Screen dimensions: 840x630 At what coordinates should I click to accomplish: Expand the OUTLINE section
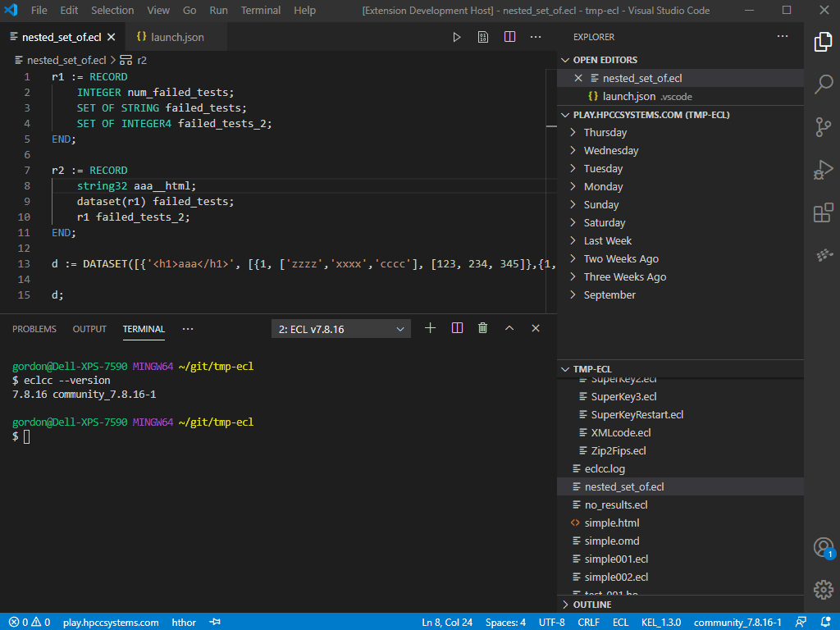[591, 605]
